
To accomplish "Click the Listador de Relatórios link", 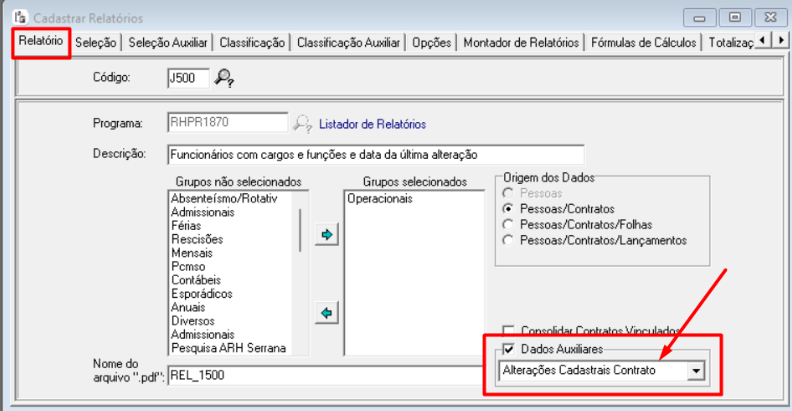I will pyautogui.click(x=372, y=124).
